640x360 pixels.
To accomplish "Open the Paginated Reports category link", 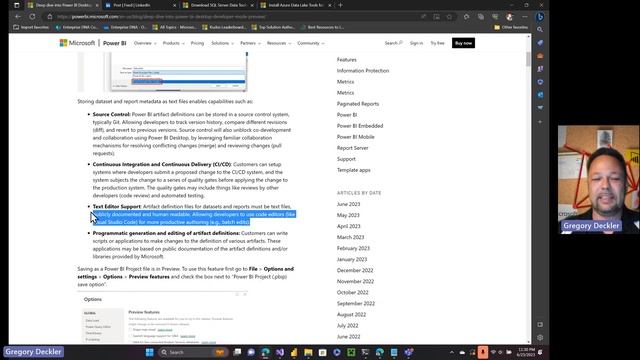I will [x=358, y=104].
